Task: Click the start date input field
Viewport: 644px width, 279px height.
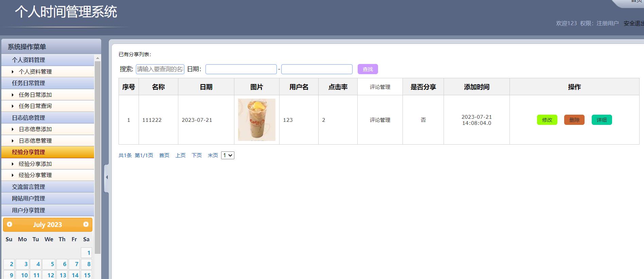Action: pyautogui.click(x=241, y=69)
